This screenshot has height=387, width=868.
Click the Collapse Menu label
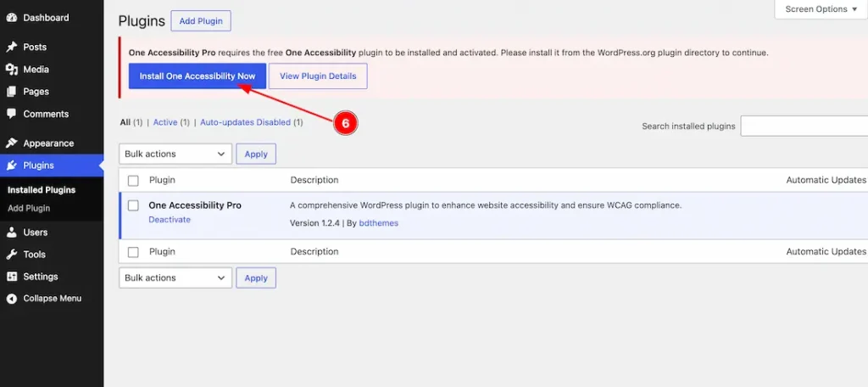point(52,298)
